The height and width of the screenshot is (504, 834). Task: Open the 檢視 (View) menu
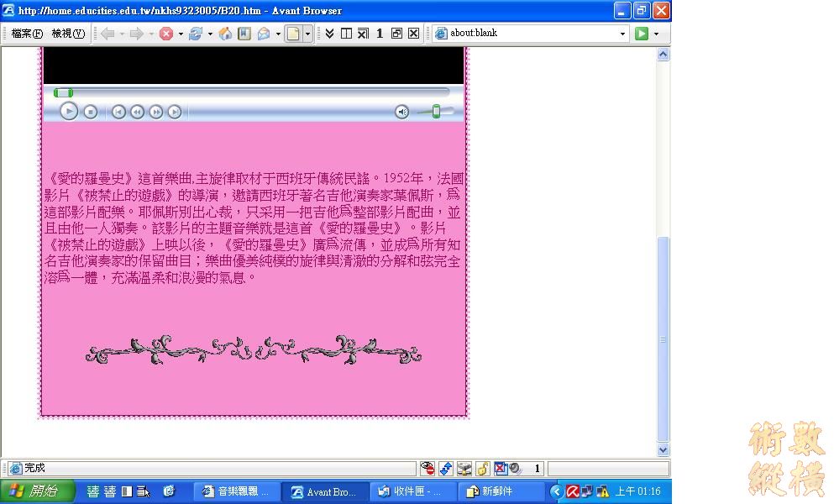coord(68,34)
